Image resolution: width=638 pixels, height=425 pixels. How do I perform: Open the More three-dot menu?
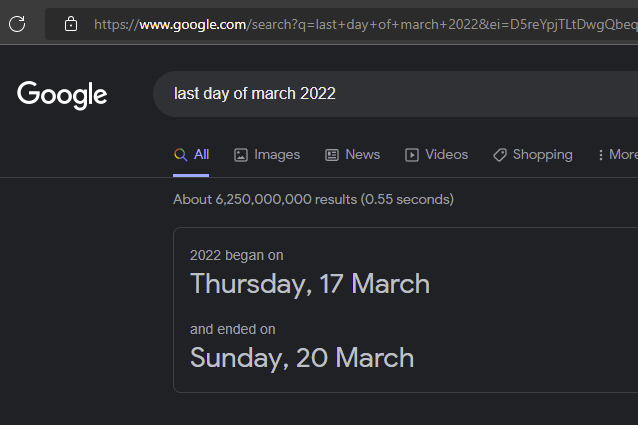(601, 155)
